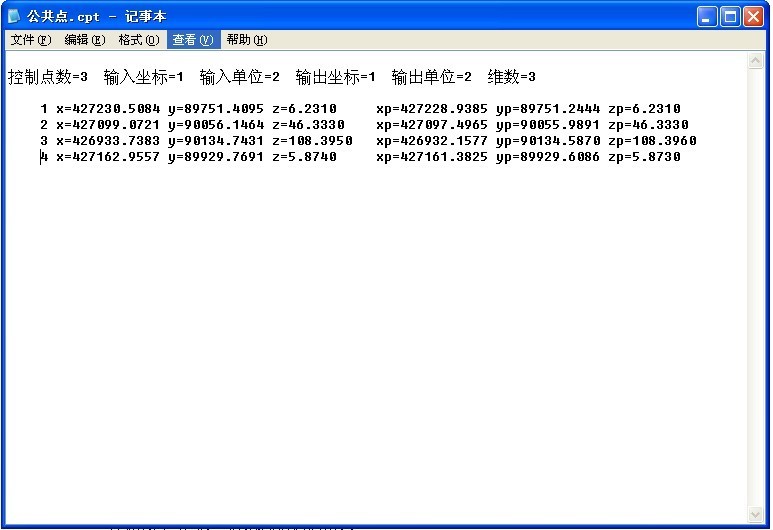Click the text 输入坐标=1
The image size is (773, 530).
pyautogui.click(x=143, y=77)
